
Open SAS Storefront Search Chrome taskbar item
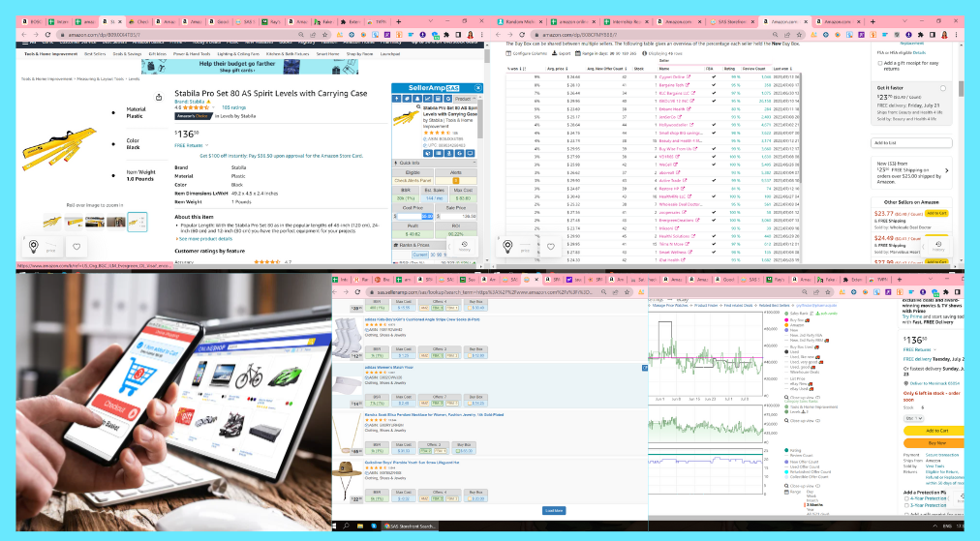click(410, 526)
